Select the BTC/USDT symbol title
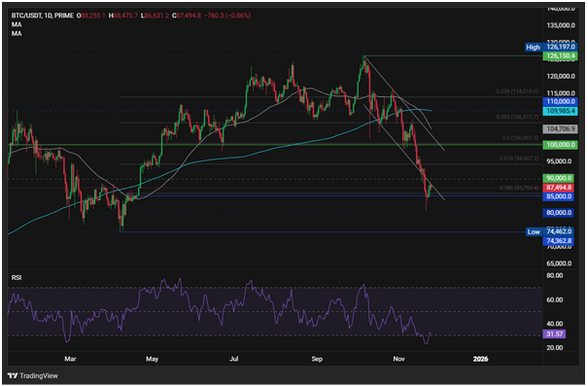The image size is (588, 386). pos(26,16)
